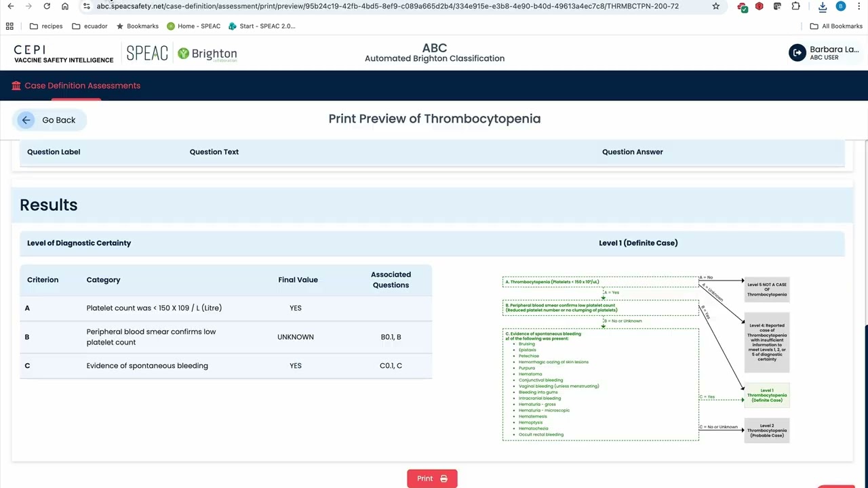Click the logout icon beside Barbara La...
Screen dimensions: 868x488
(797, 53)
